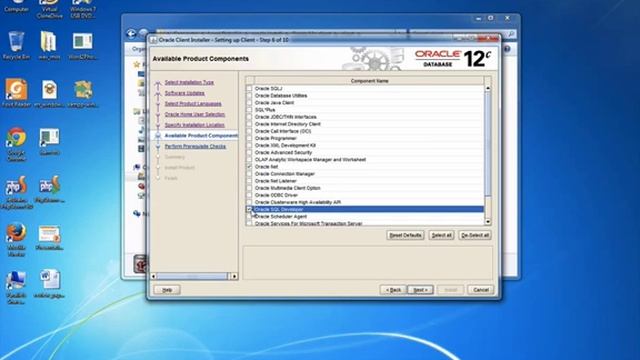
Task: Click steps panel scroll right arrow
Action: [234, 276]
